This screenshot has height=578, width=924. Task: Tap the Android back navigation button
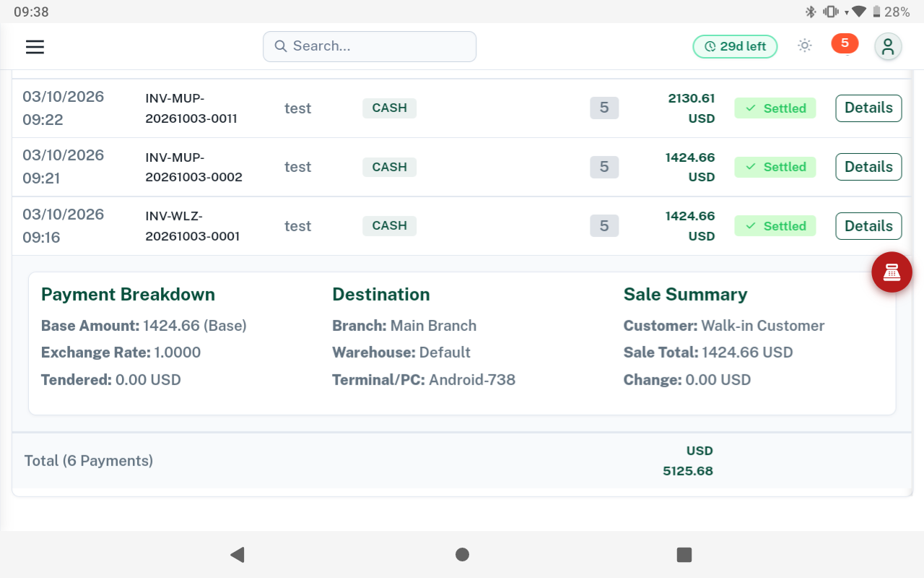[x=237, y=555]
